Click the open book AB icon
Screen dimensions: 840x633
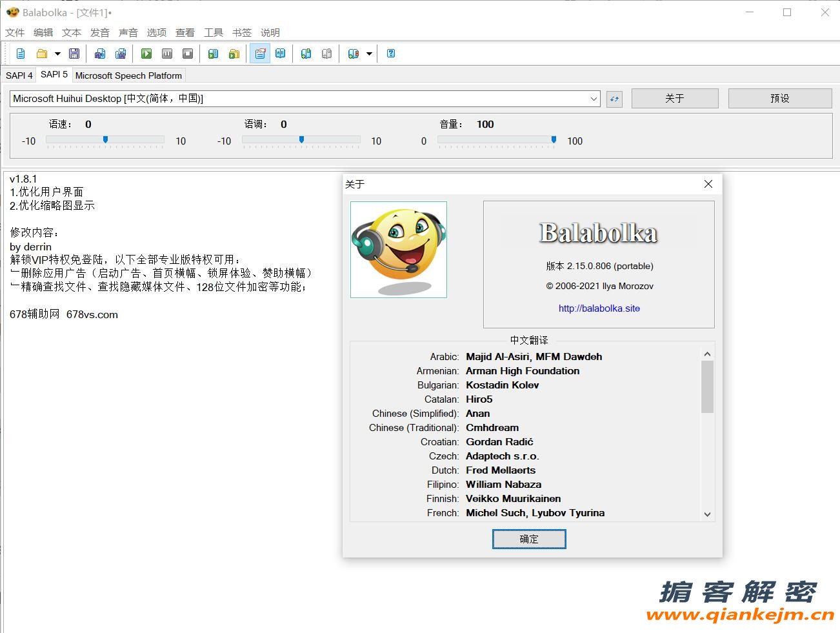pos(281,54)
